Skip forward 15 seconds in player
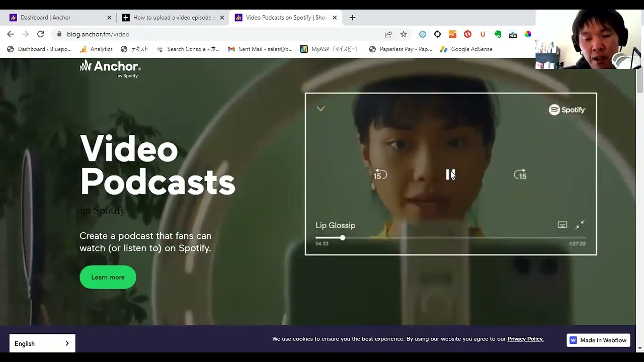 [520, 175]
